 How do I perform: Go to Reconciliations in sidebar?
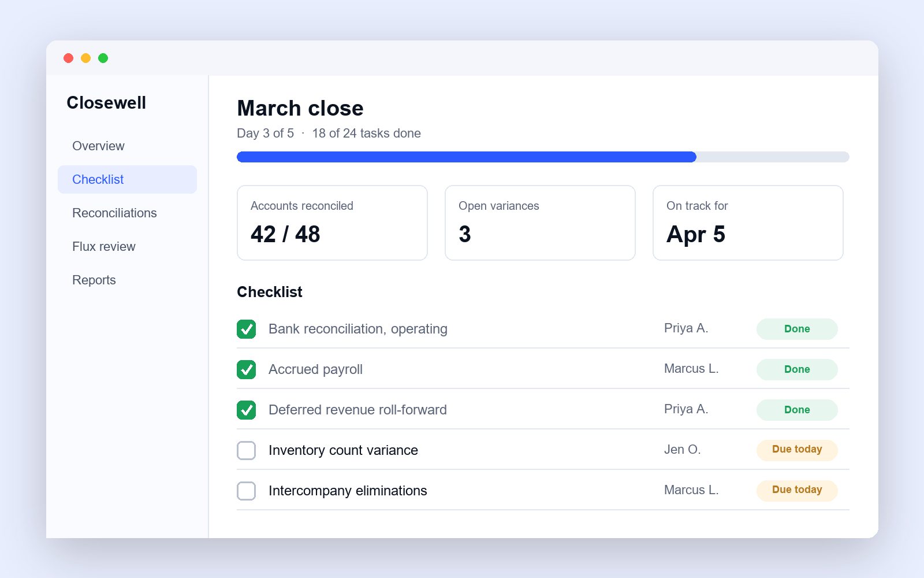tap(127, 213)
